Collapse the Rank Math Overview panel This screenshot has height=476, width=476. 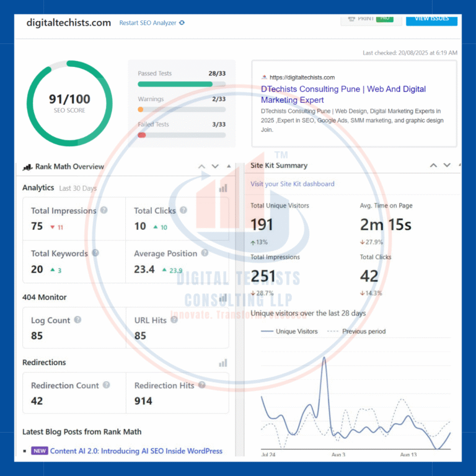click(229, 166)
